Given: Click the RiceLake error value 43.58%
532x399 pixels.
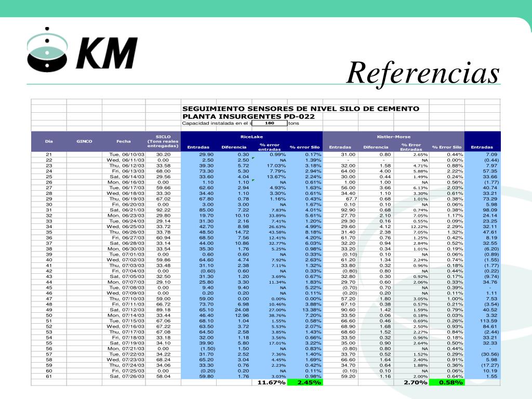Looking at the screenshot, I should pyautogui.click(x=277, y=232).
